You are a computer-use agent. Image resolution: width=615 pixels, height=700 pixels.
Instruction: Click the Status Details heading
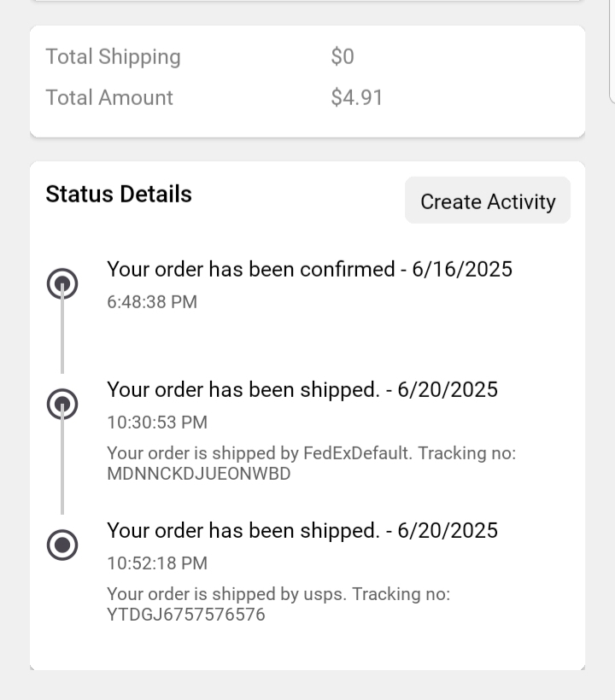[x=119, y=195]
